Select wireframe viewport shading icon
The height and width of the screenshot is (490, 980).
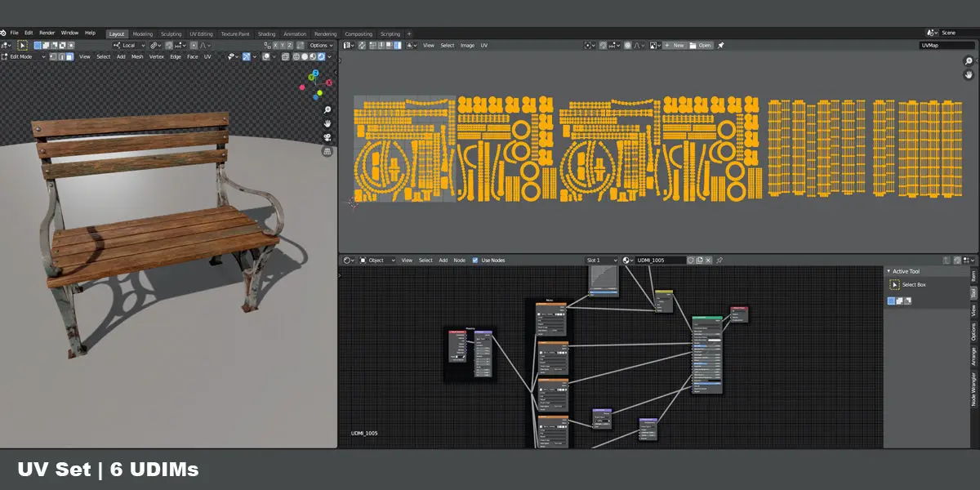point(296,56)
